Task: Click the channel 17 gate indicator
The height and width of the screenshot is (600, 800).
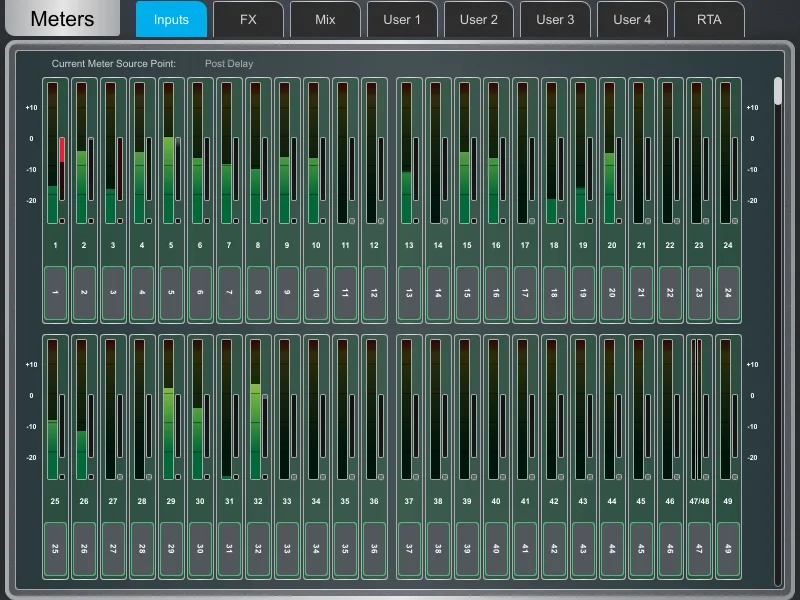Action: [532, 221]
